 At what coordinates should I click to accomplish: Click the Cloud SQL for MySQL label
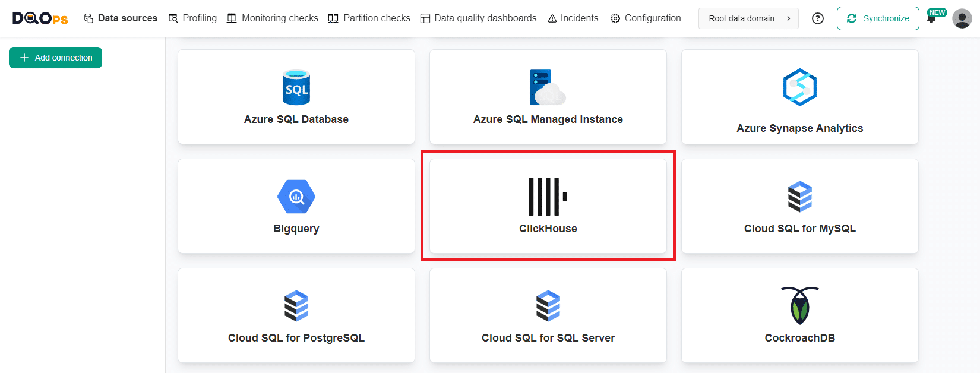[800, 229]
